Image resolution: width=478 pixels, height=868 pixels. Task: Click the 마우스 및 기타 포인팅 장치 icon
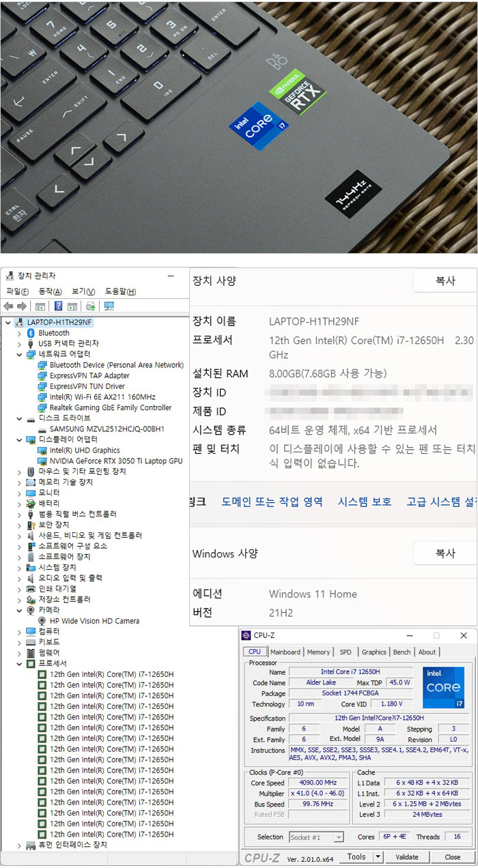pyautogui.click(x=31, y=472)
